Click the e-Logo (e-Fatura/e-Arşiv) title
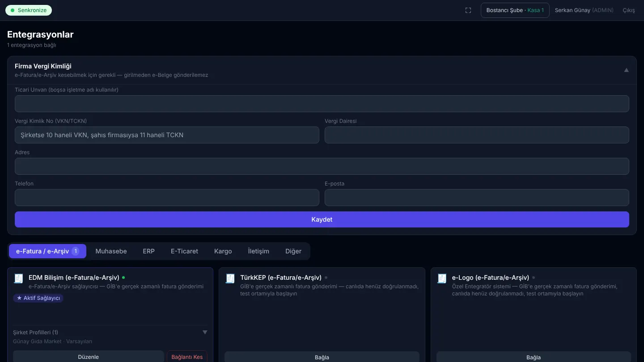Screen dimensions: 644x362 [x=491, y=278]
